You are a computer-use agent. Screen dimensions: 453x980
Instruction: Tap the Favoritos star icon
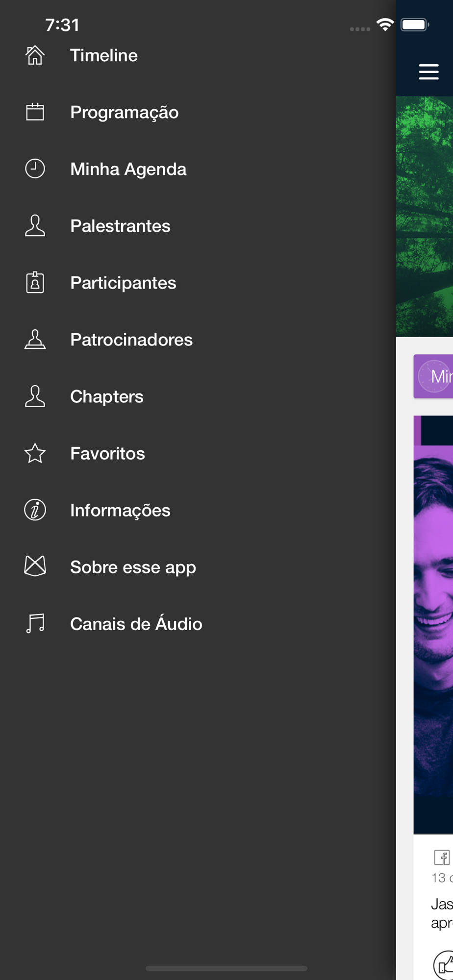coord(35,453)
